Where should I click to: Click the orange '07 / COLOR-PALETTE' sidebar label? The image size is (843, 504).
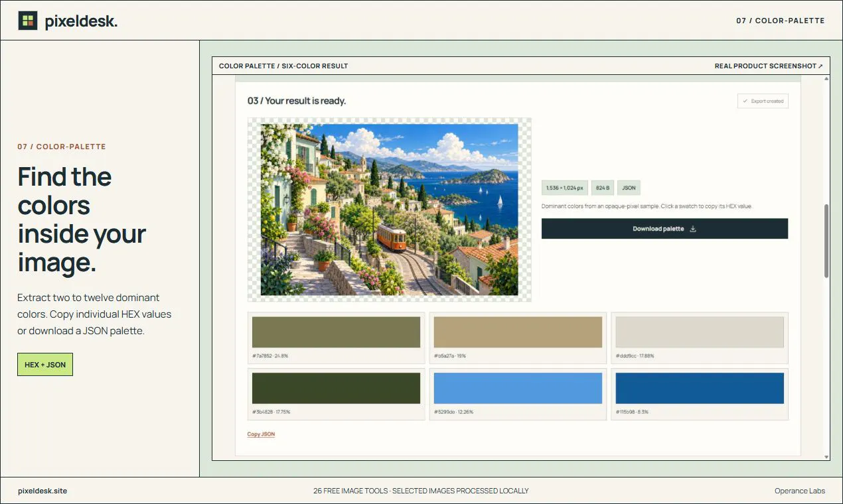point(62,147)
